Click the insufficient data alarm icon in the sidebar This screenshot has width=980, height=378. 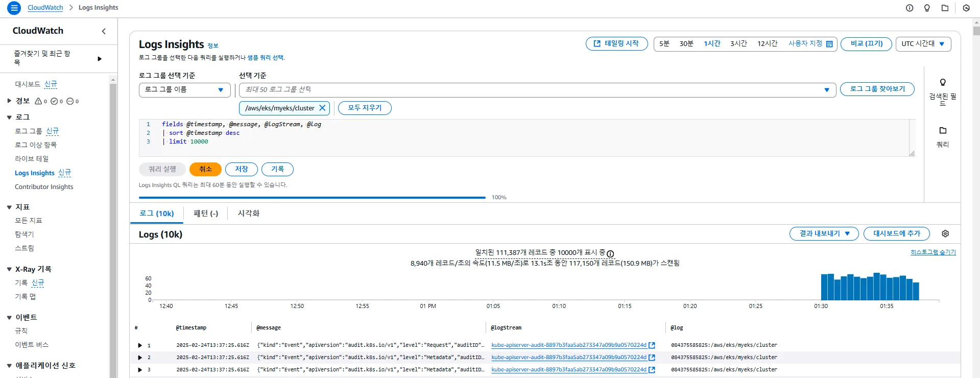[70, 101]
